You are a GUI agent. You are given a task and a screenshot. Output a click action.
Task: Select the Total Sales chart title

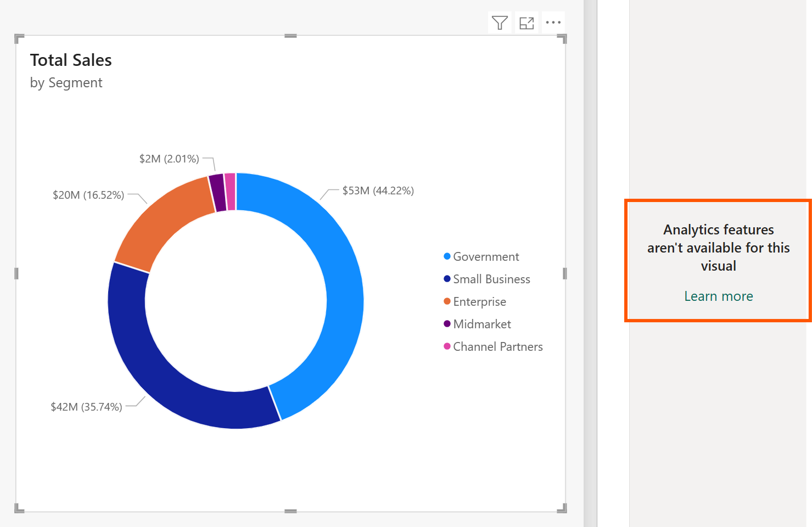71,60
